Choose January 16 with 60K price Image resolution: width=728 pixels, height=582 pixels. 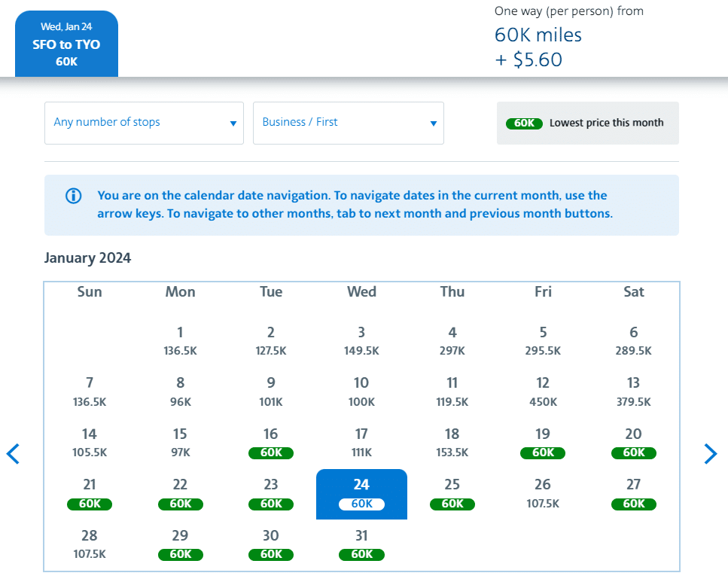[271, 443]
